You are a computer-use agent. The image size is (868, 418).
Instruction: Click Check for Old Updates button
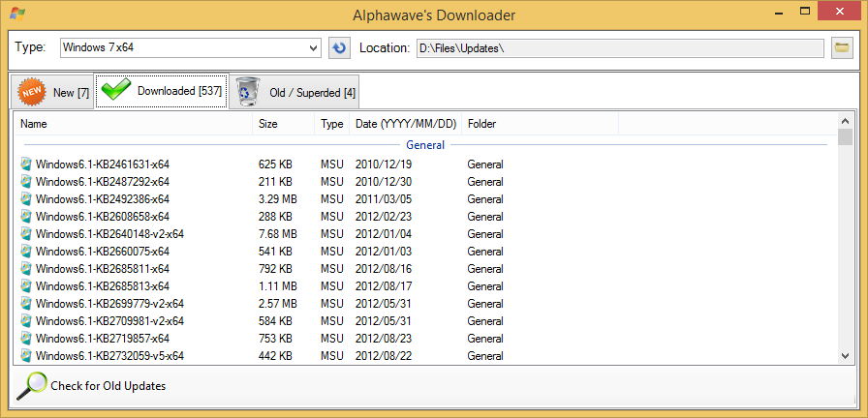[x=91, y=385]
